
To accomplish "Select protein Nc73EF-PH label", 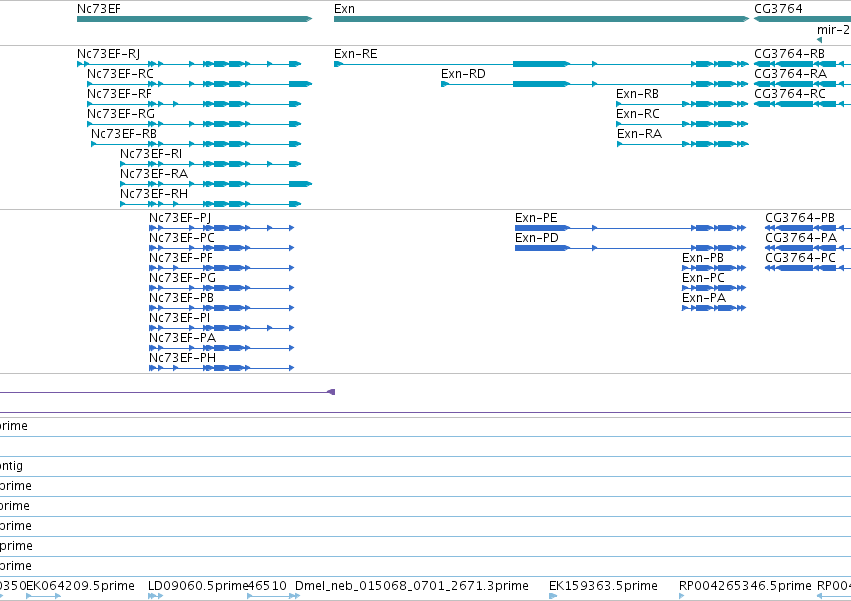I will (x=182, y=358).
